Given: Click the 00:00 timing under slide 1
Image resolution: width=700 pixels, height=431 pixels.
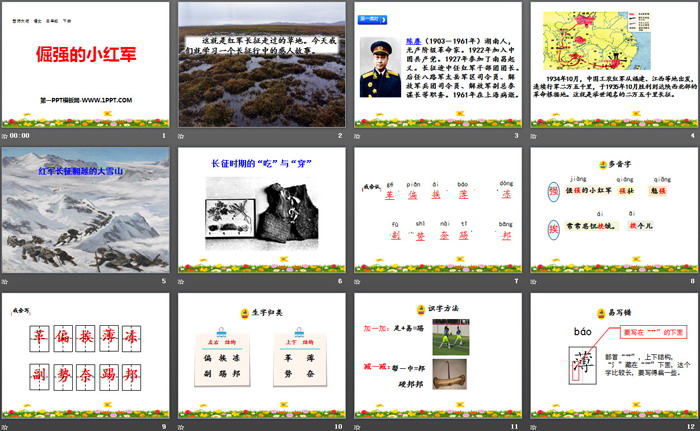Looking at the screenshot, I should click(20, 136).
